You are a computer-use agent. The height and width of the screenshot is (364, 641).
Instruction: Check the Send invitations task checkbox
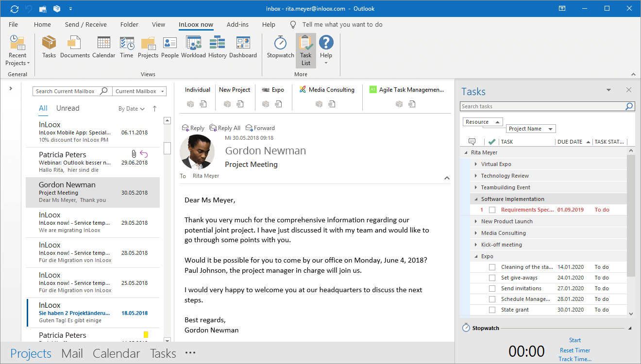click(492, 289)
